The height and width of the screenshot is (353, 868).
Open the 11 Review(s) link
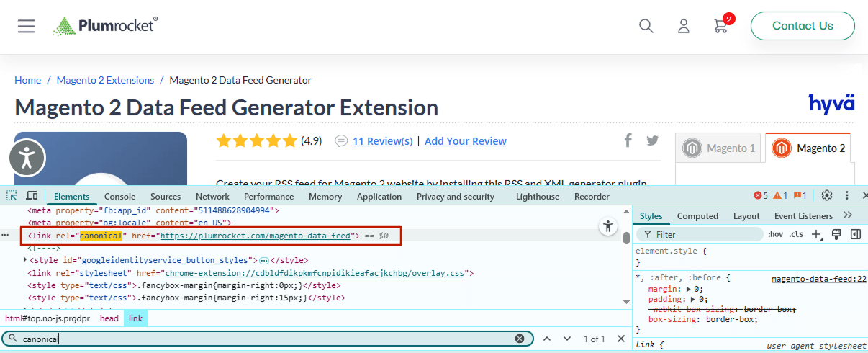(x=383, y=141)
